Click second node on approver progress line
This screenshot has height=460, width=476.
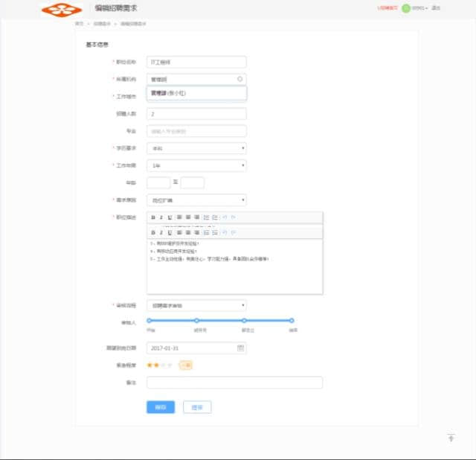coord(196,320)
